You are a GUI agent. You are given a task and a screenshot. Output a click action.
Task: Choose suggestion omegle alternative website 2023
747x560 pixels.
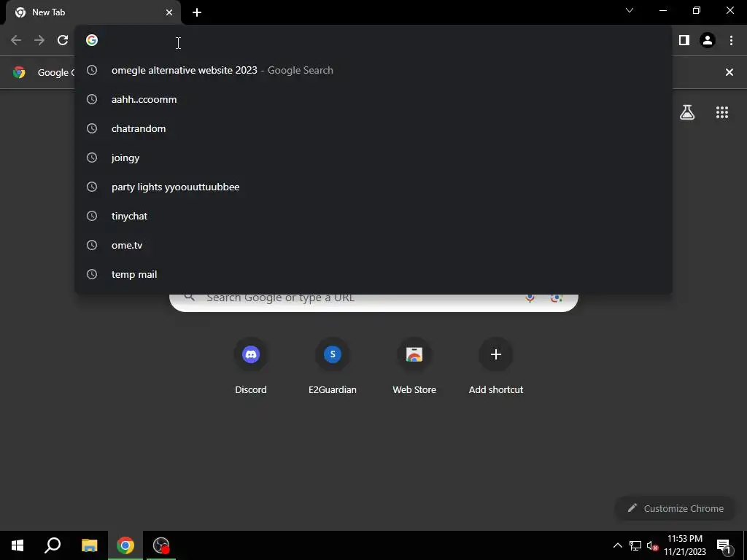[x=373, y=71]
